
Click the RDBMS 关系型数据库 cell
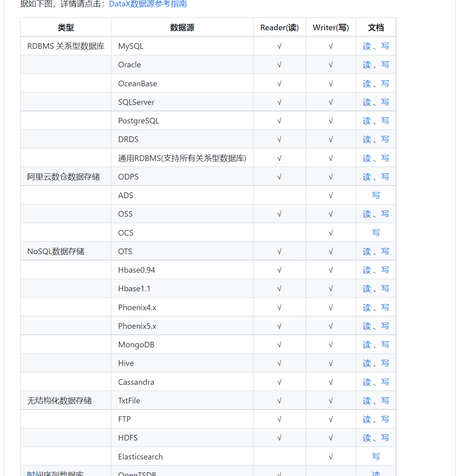(66, 46)
